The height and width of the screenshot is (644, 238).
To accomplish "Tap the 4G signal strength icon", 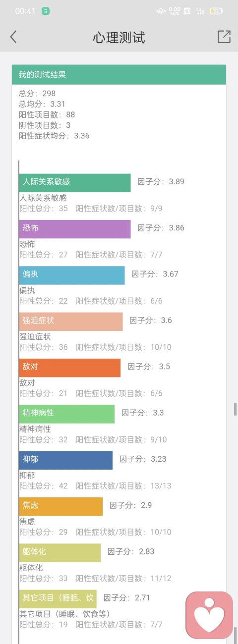I will (x=200, y=11).
